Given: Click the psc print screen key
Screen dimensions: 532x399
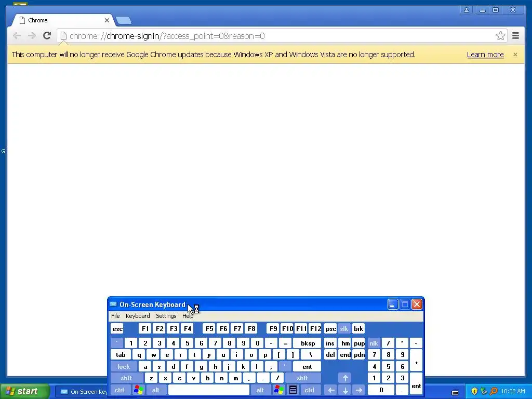Looking at the screenshot, I should [330, 329].
